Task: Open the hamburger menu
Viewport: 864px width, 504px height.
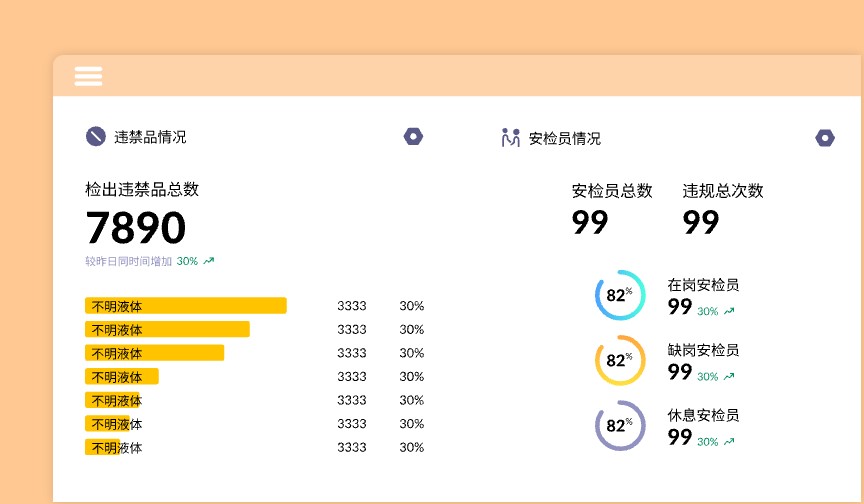Action: (88, 76)
